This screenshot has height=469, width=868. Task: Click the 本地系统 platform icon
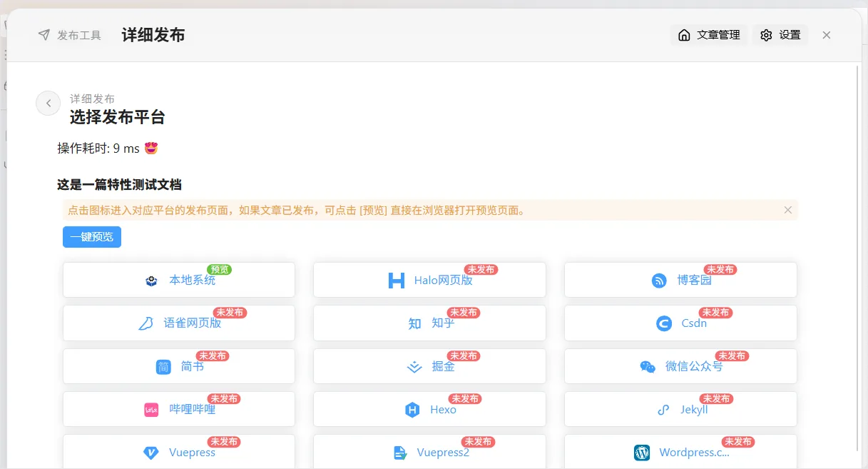151,281
